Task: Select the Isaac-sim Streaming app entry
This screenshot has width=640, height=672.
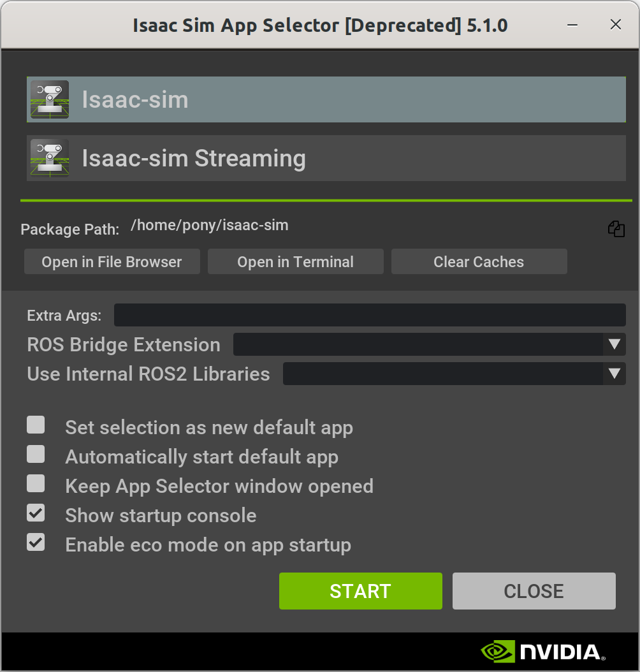Action: click(x=326, y=158)
